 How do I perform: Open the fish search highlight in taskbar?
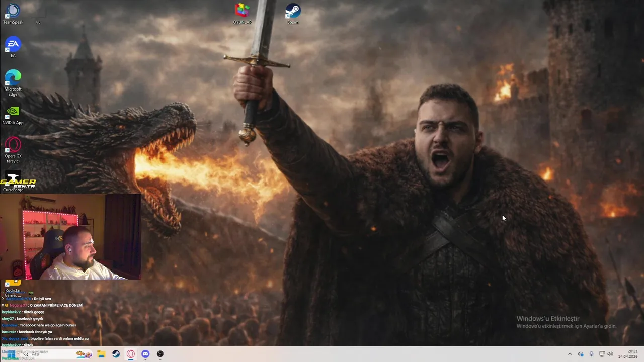(84, 354)
